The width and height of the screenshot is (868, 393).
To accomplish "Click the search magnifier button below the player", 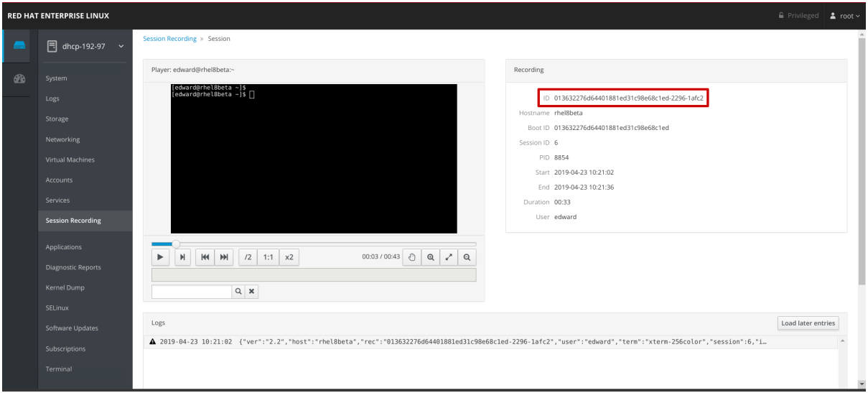I will (238, 292).
